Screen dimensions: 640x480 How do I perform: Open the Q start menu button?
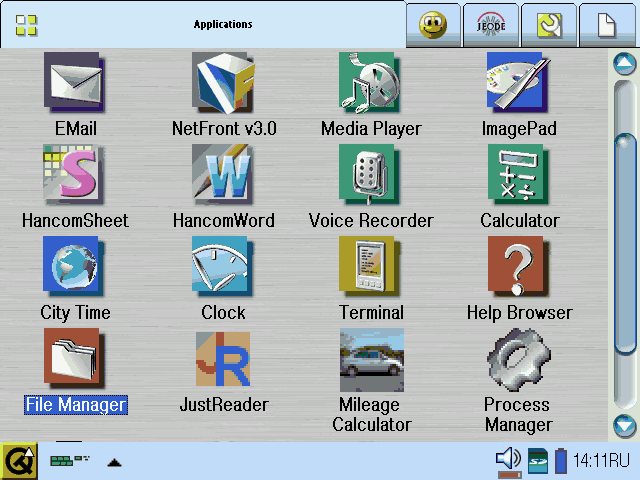19,460
